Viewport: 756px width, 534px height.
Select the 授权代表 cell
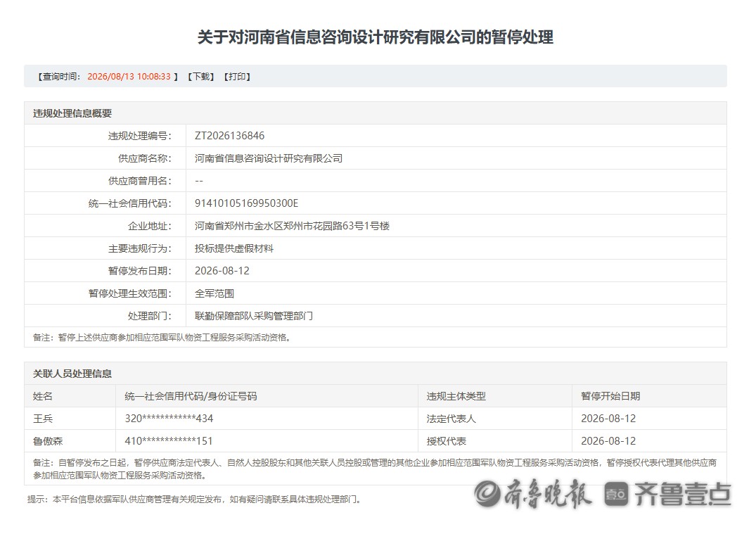click(x=446, y=441)
